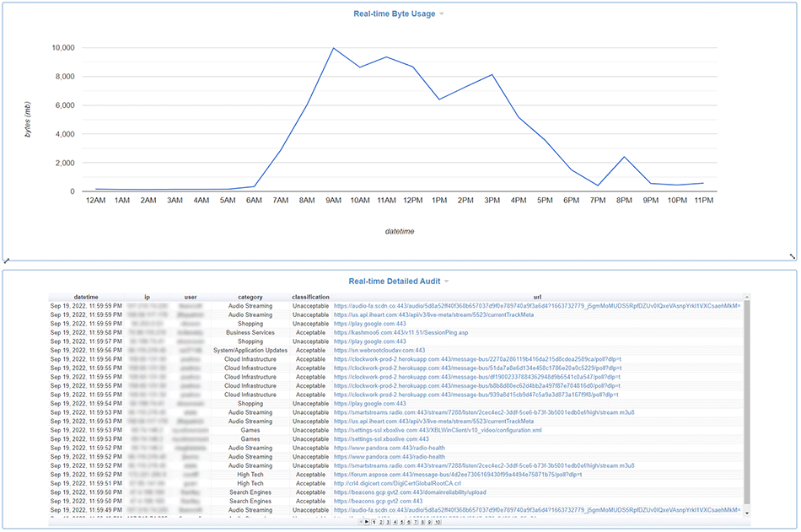Go to page 2 of the audit table
The image size is (801, 532).
(381, 523)
